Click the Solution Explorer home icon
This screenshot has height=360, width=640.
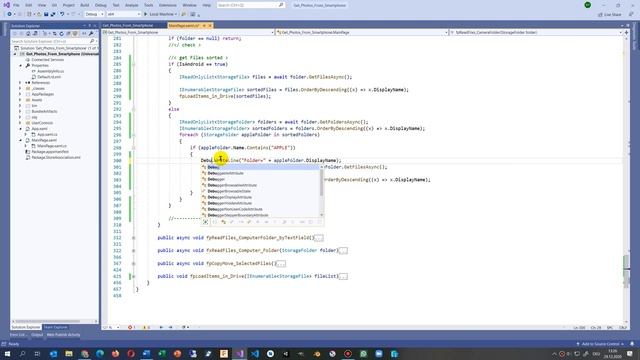pyautogui.click(x=28, y=34)
